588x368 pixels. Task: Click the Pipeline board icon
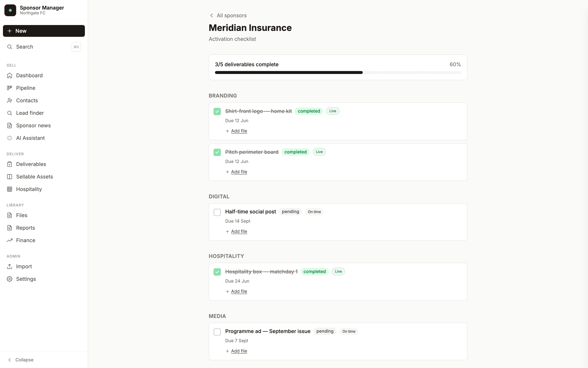(10, 88)
